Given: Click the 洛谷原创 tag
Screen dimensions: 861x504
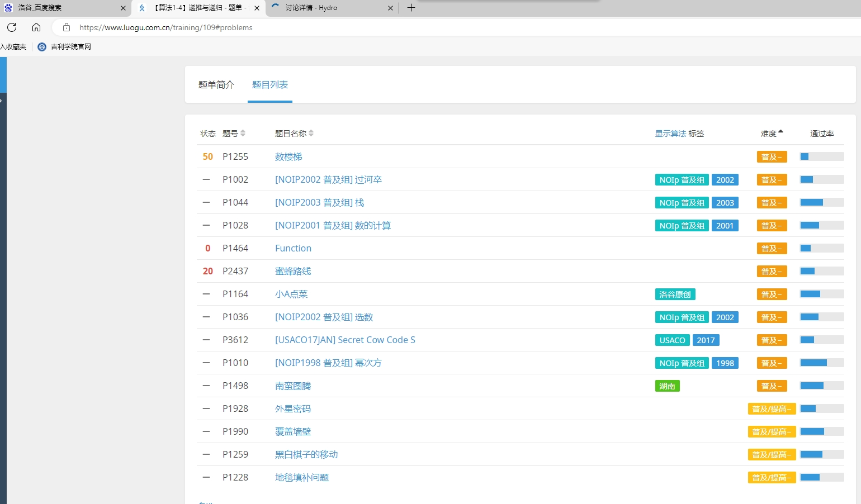Looking at the screenshot, I should click(x=675, y=294).
